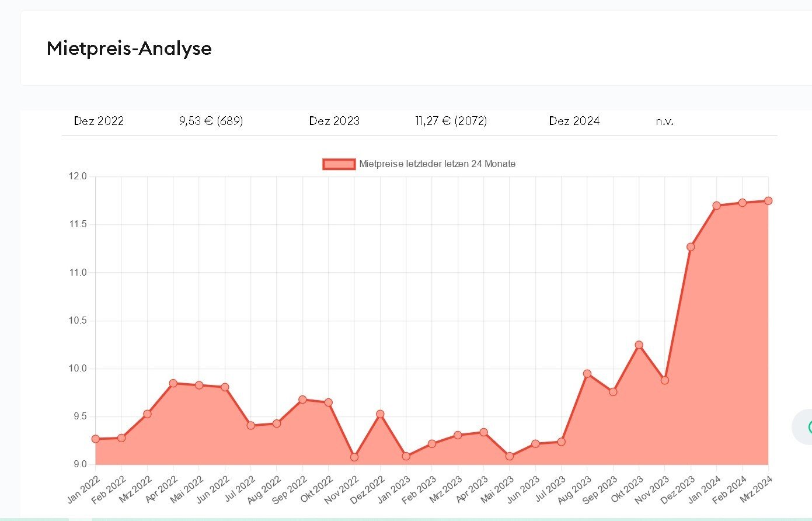The image size is (812, 521).
Task: Click the Mrz 2024 data point
Action: [768, 201]
